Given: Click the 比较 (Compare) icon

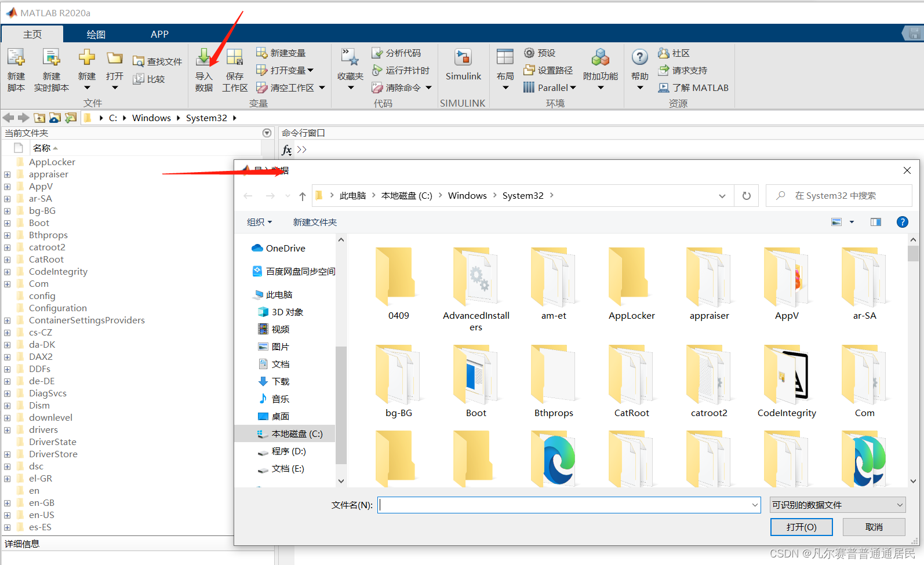Looking at the screenshot, I should pyautogui.click(x=138, y=79).
